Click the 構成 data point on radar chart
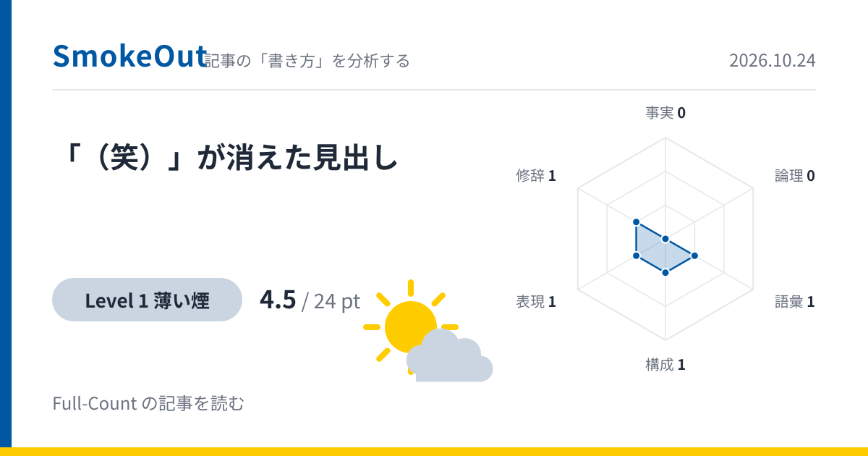Viewport: 868px width, 456px height. click(x=665, y=272)
